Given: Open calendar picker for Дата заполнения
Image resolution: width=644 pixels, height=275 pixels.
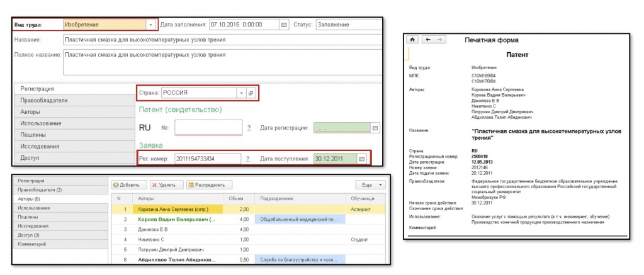Looking at the screenshot, I should (283, 25).
